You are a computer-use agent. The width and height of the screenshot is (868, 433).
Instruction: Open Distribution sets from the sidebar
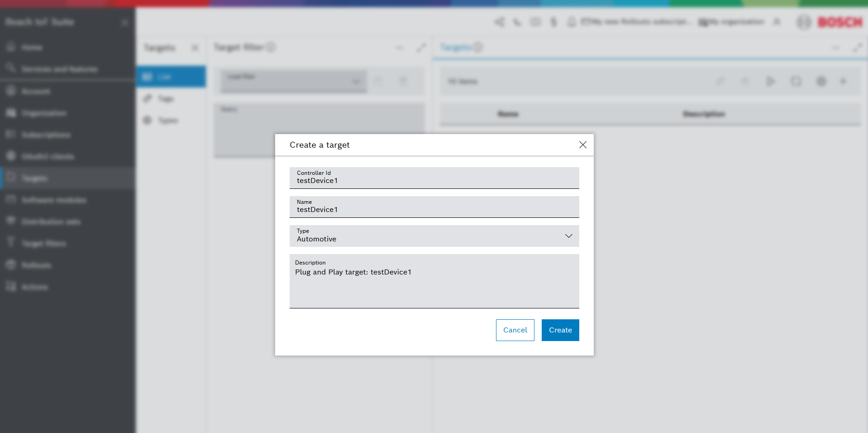(51, 222)
